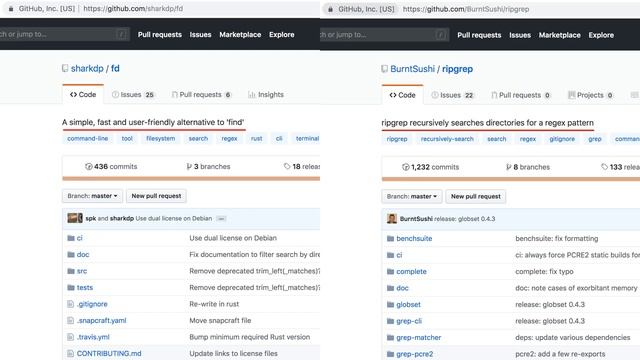Open 1,232 commits link
Viewport: 640px width, 360px height.
click(x=431, y=167)
